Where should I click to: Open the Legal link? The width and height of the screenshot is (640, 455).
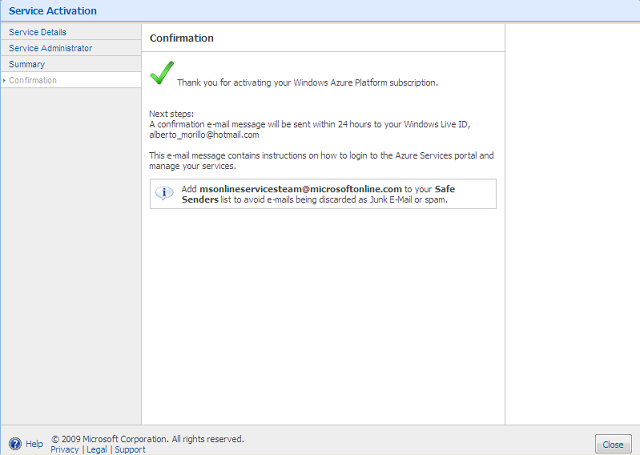[x=97, y=450]
